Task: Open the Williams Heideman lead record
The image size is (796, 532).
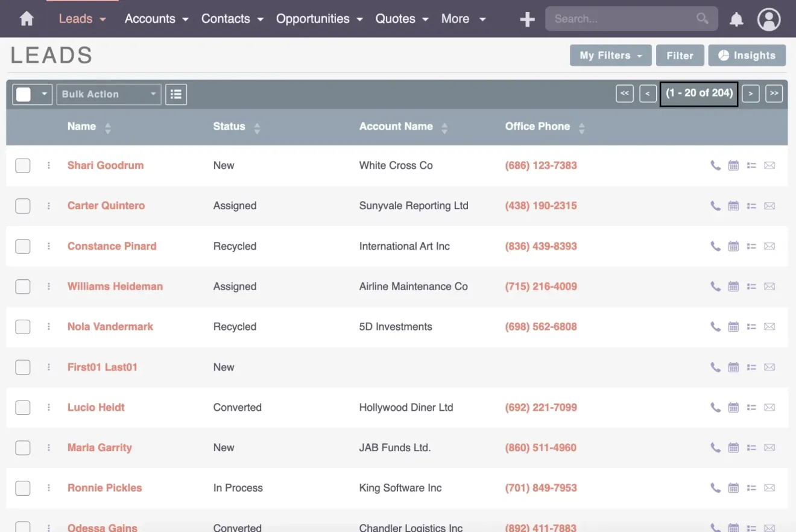Action: (115, 286)
